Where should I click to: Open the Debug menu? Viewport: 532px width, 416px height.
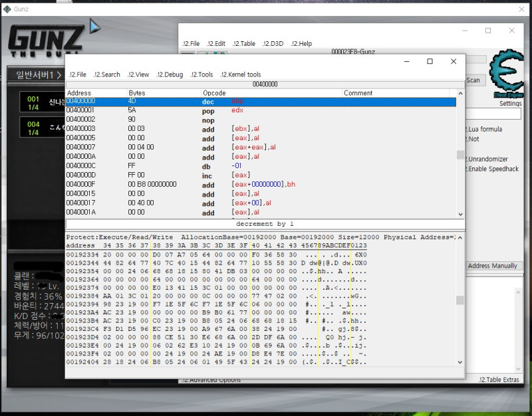[x=170, y=74]
